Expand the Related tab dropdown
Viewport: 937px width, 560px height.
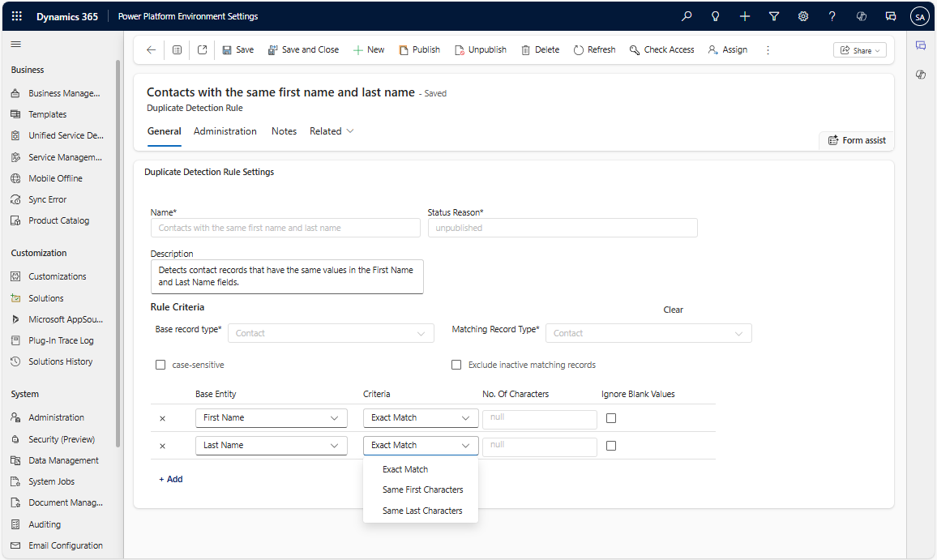tap(332, 131)
